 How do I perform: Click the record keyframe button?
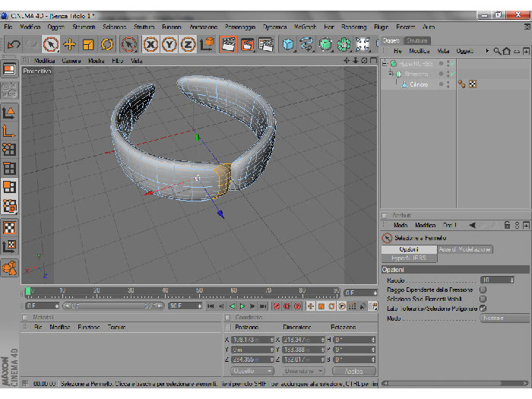click(x=277, y=306)
